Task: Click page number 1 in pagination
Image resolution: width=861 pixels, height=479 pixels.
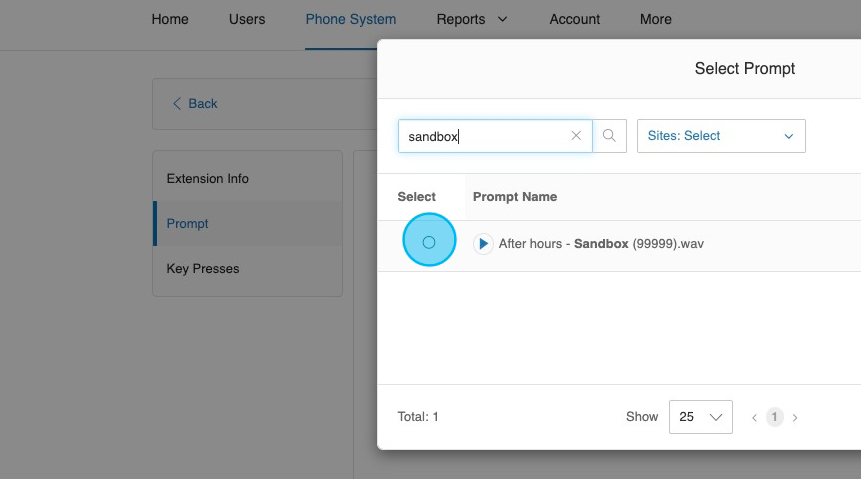Action: tap(774, 417)
